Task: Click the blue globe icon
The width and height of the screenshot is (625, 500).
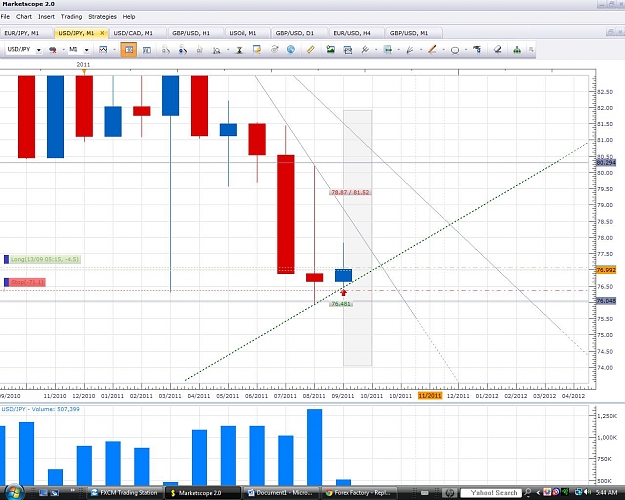Action: pyautogui.click(x=291, y=49)
